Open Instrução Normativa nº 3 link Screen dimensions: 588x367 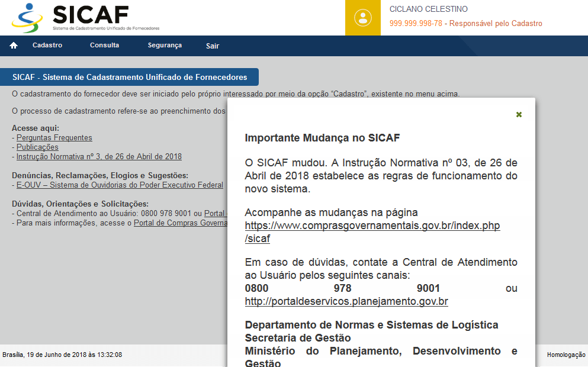tap(99, 157)
